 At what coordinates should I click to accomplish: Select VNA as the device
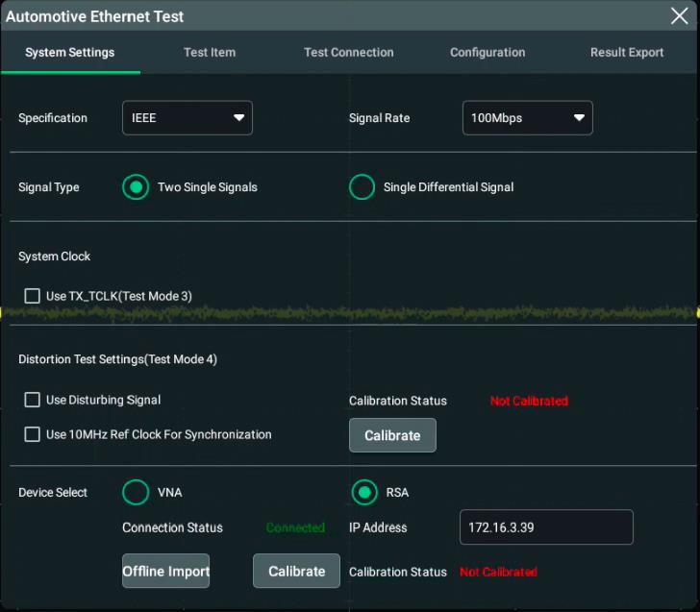(136, 492)
